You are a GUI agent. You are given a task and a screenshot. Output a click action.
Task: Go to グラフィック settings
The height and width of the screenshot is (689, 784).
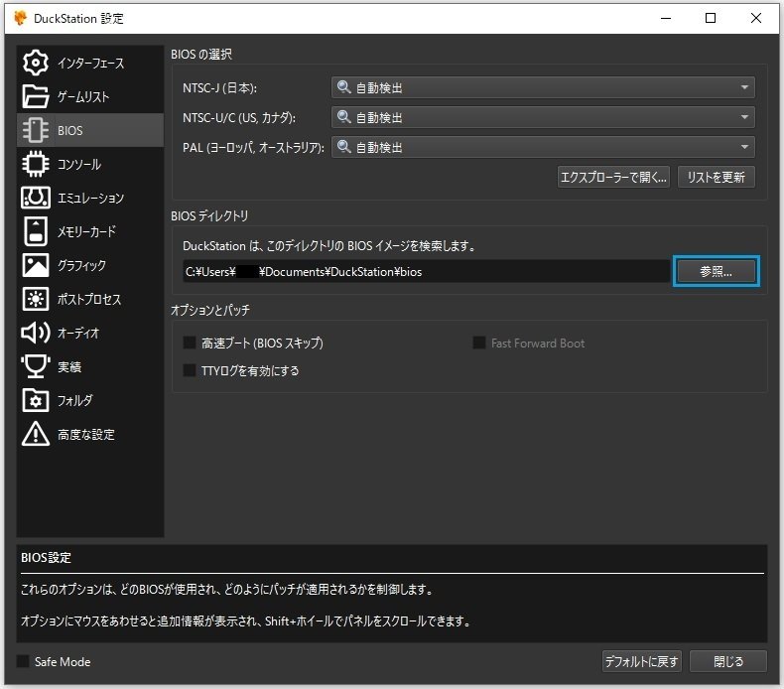[90, 265]
